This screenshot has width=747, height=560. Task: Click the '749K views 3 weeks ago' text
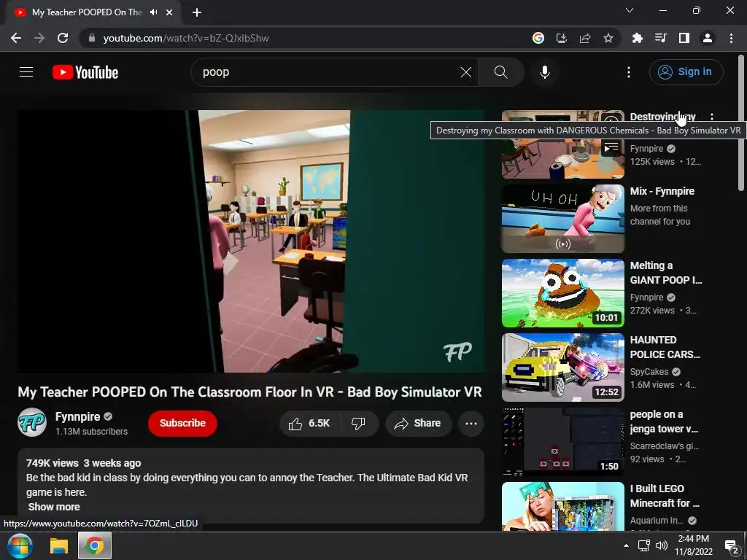pyautogui.click(x=83, y=463)
